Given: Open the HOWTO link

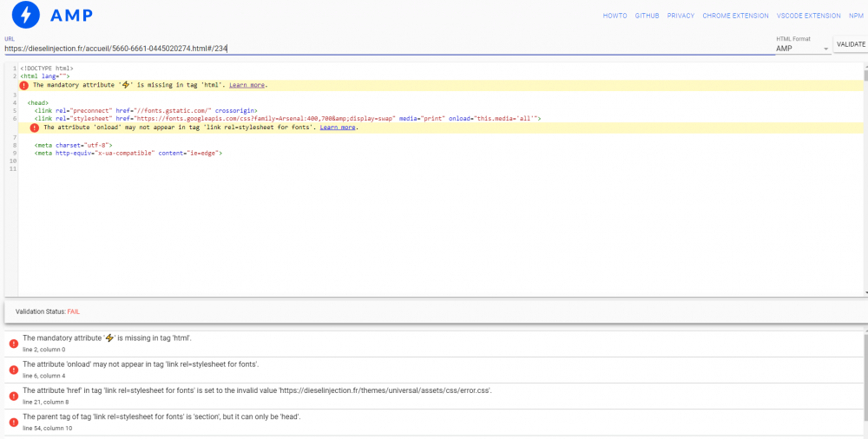Looking at the screenshot, I should point(615,16).
